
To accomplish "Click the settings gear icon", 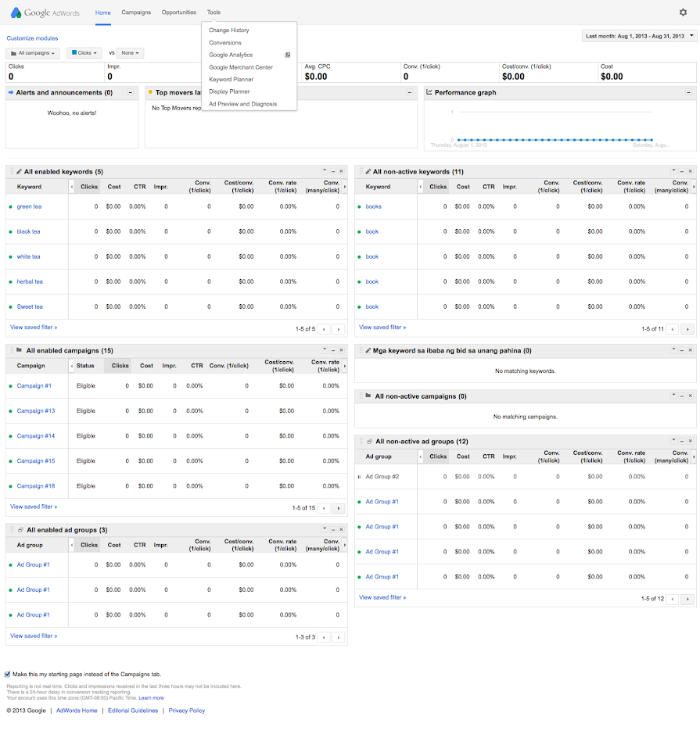I will (684, 12).
